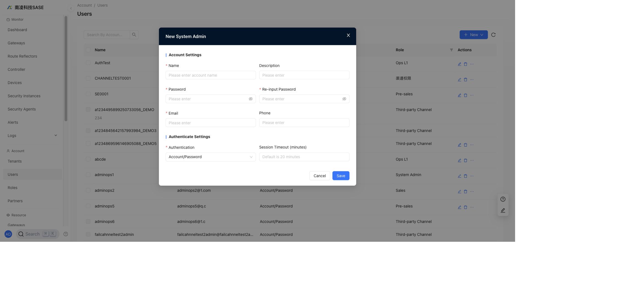Edit the AuthTest user
Viewport: 644px width, 302px height.
tap(459, 64)
